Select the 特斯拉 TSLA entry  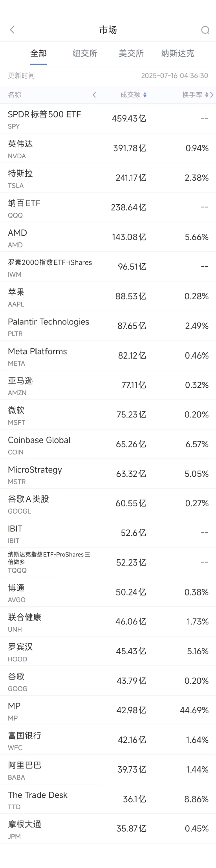pyautogui.click(x=108, y=178)
